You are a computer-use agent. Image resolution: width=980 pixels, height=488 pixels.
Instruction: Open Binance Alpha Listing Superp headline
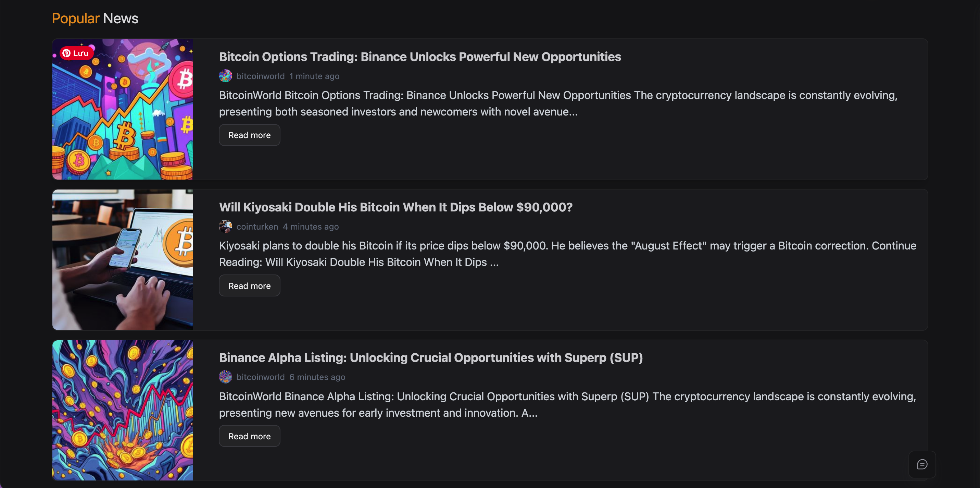(431, 357)
